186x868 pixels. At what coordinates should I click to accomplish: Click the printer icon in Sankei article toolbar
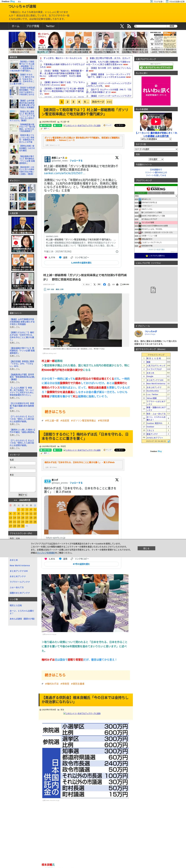click(x=117, y=284)
